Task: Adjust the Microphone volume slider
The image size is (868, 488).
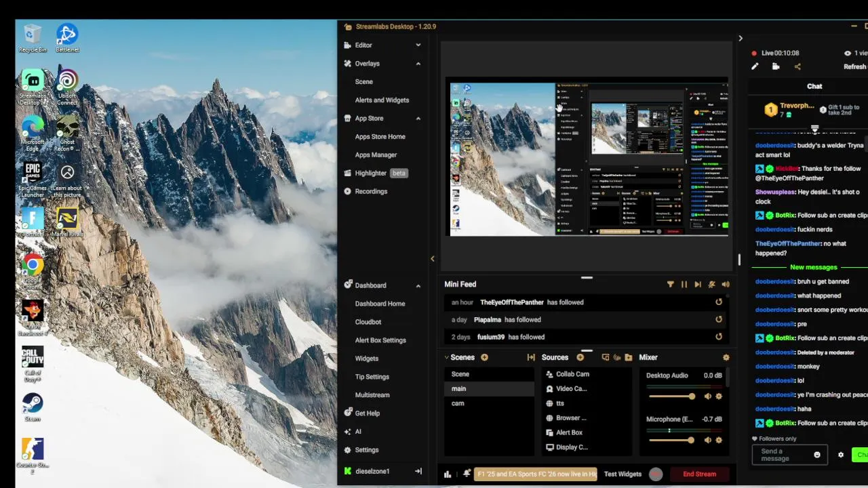Action: 671,441
